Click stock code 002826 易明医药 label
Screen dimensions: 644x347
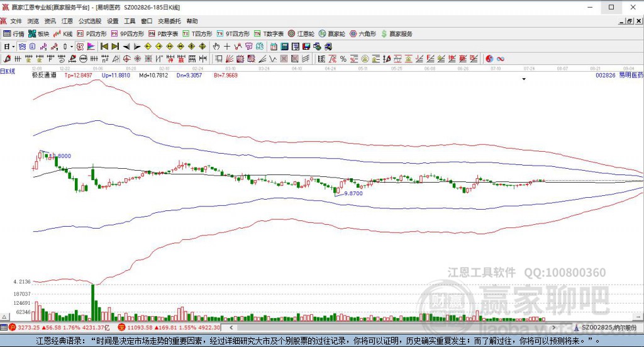[x=619, y=75]
